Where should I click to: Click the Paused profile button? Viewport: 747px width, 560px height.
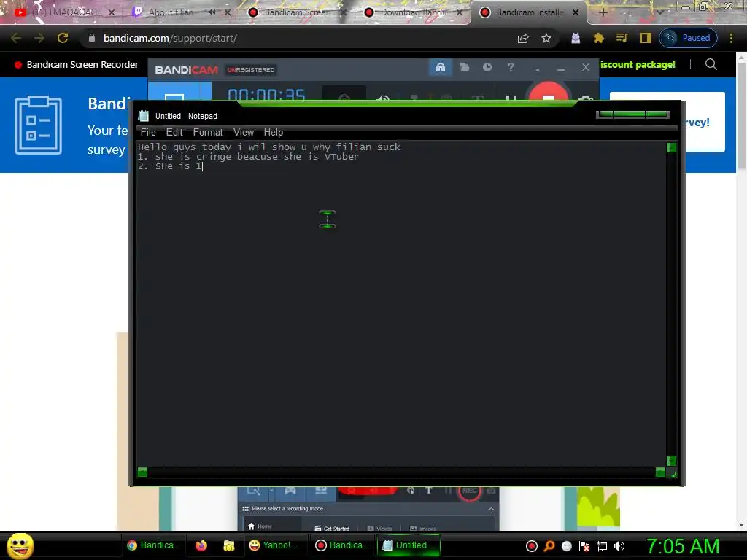coord(688,38)
